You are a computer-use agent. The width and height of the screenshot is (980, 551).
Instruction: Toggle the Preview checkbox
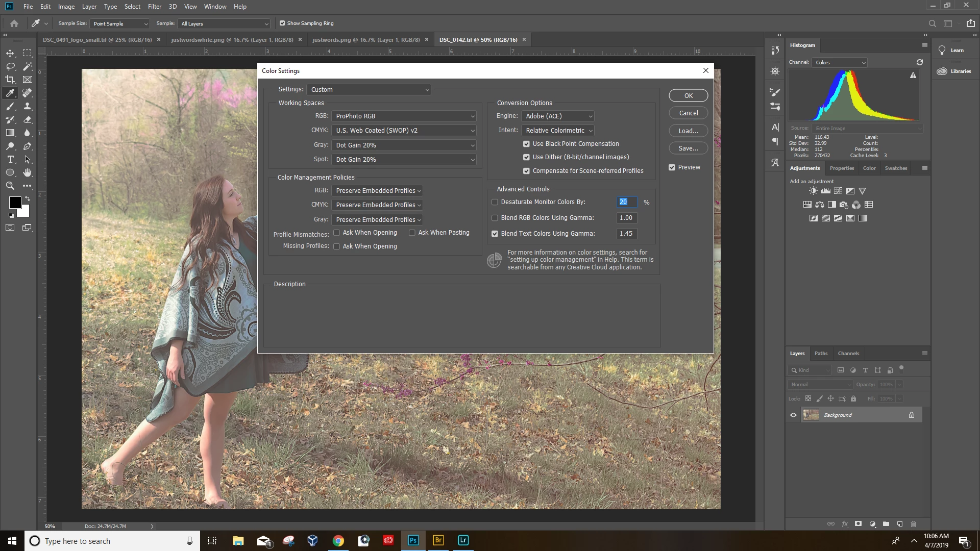click(672, 167)
